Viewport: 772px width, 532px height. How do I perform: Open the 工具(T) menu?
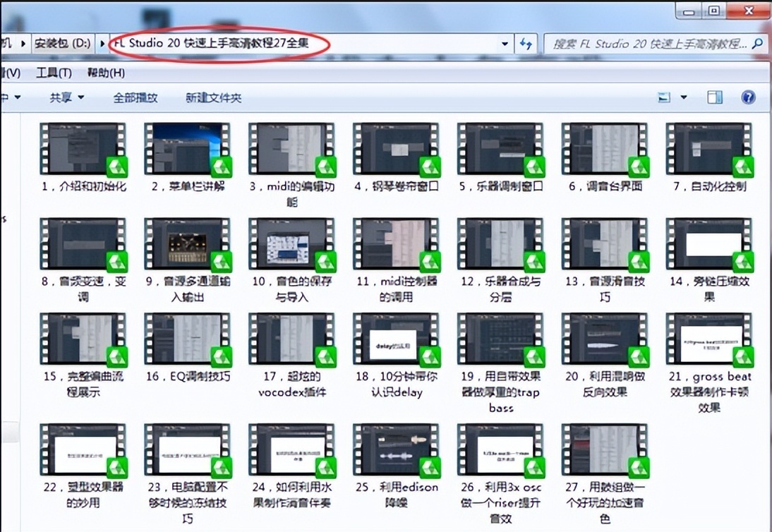tap(54, 73)
